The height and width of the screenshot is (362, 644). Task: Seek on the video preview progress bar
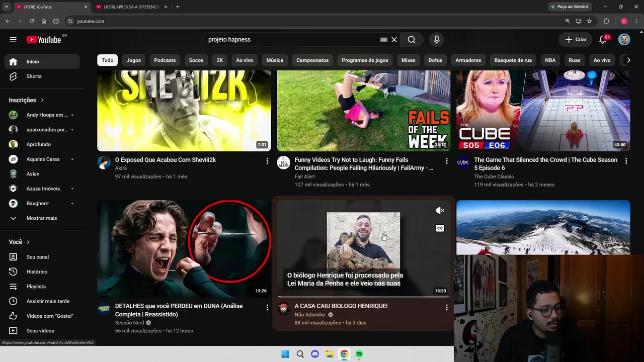coord(364,297)
